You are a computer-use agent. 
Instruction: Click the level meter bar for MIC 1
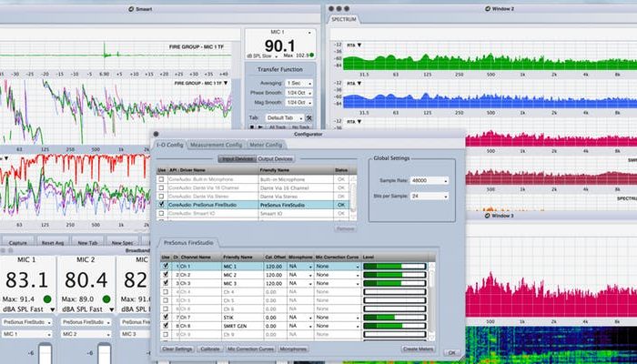coord(394,267)
